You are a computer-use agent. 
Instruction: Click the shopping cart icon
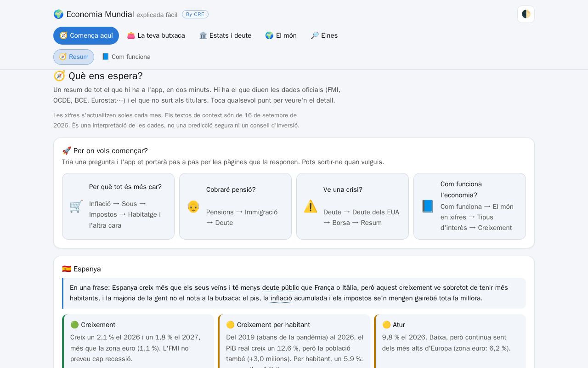tap(76, 206)
